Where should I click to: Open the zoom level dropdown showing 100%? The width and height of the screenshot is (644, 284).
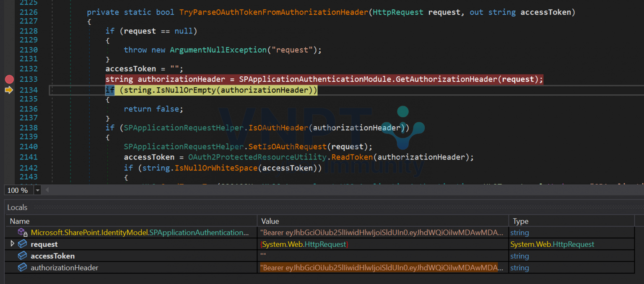pos(37,190)
